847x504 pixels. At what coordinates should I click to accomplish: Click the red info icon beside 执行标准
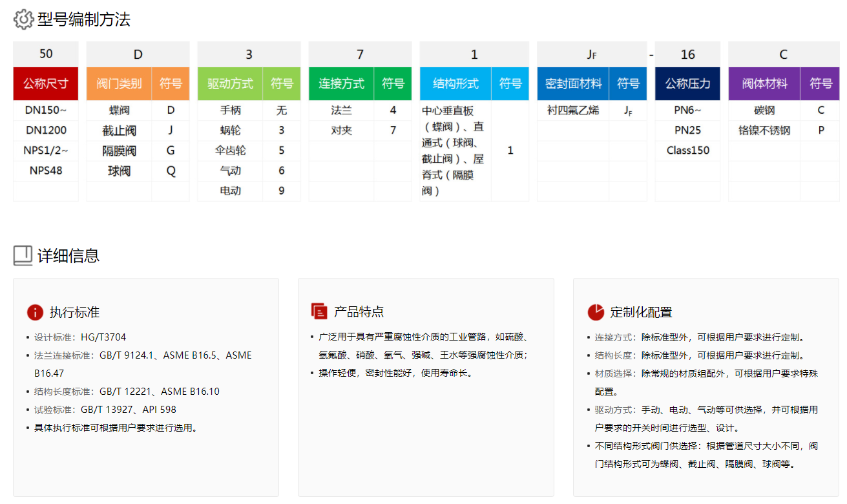click(x=35, y=312)
